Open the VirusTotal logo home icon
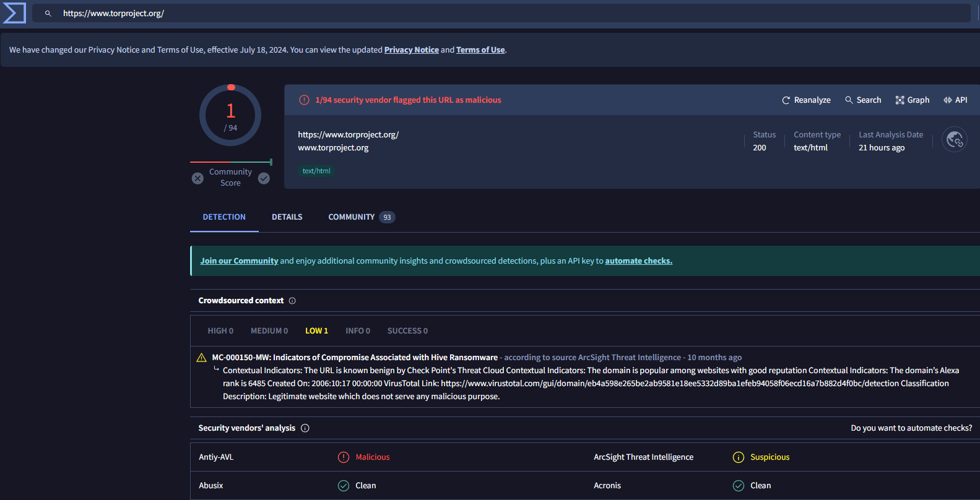The width and height of the screenshot is (980, 500). click(14, 13)
